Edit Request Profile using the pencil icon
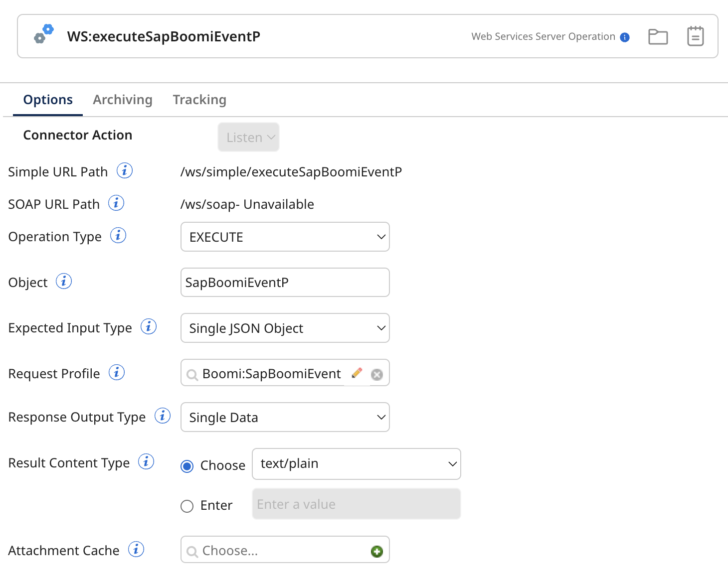The width and height of the screenshot is (728, 585). (x=357, y=373)
